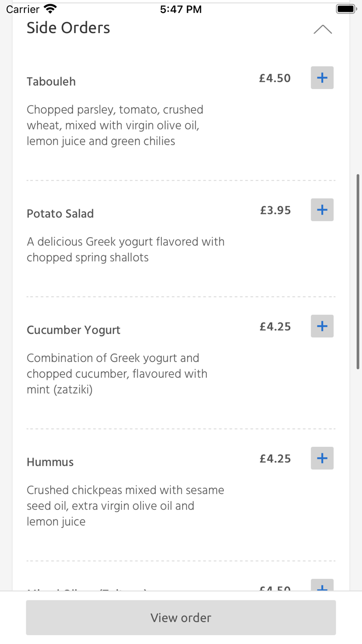Screen dimensions: 362x644
Task: Tap the Wi-Fi icon in the status bar
Action: pos(50,8)
